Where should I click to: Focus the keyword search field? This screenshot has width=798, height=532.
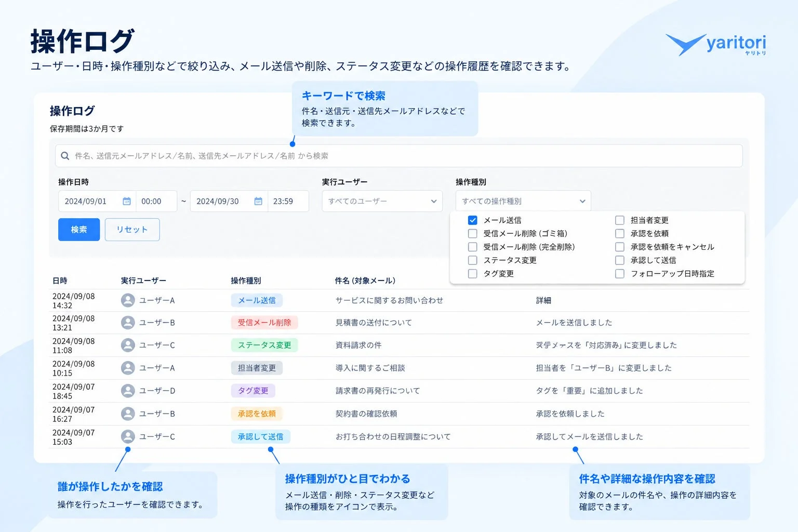399,156
